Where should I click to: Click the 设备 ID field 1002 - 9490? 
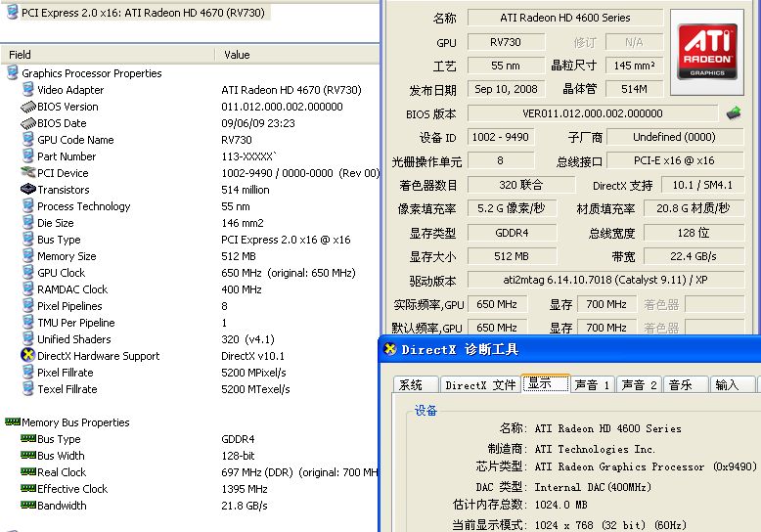pos(501,137)
